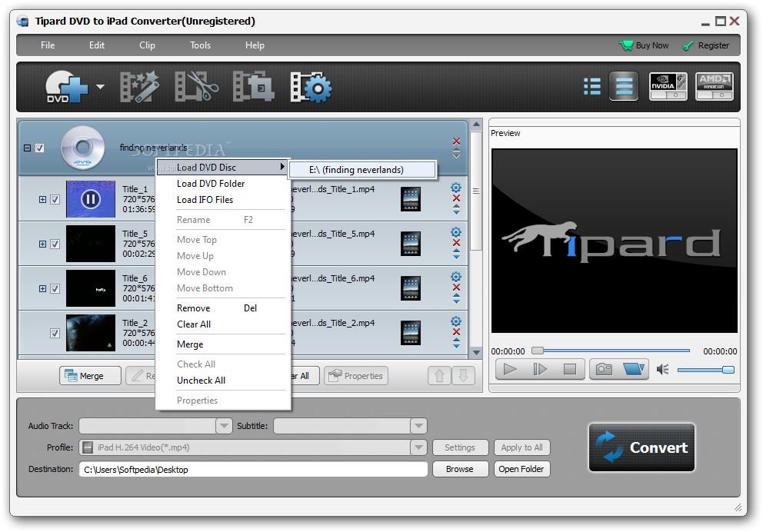Expand the Title_6 row
763x532 pixels.
point(42,289)
